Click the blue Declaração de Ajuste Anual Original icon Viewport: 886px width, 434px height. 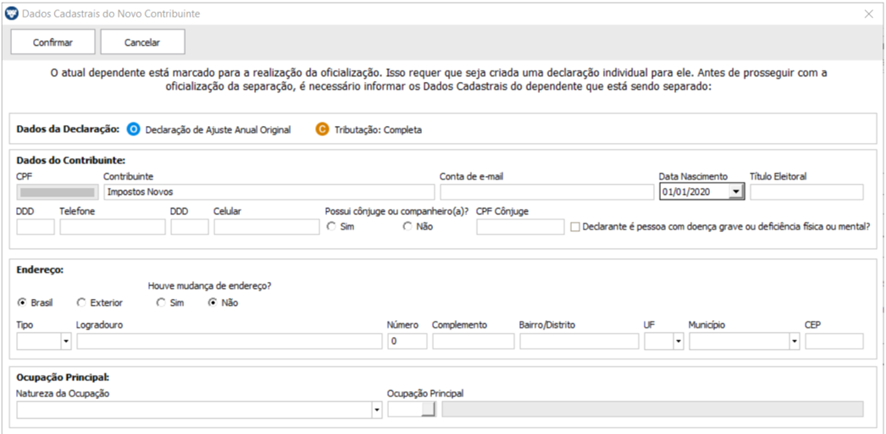[x=133, y=129]
